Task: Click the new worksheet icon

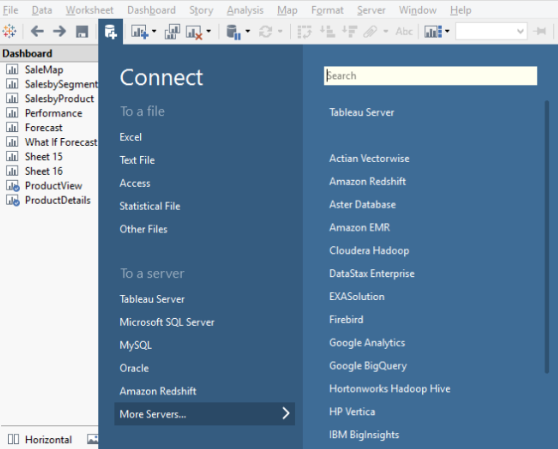Action: pyautogui.click(x=140, y=31)
